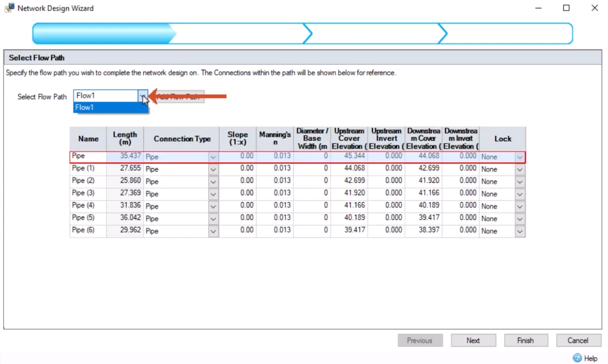Image resolution: width=608 pixels, height=364 pixels.
Task: Choose Flow1 from the dropdown list
Action: coord(111,108)
